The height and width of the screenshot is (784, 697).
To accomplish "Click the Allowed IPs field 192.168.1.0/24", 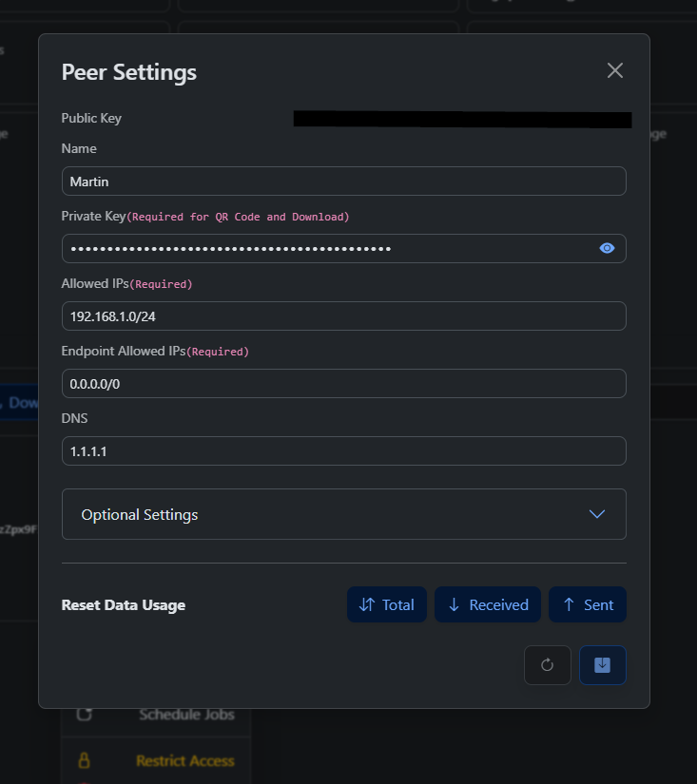I will coord(342,316).
